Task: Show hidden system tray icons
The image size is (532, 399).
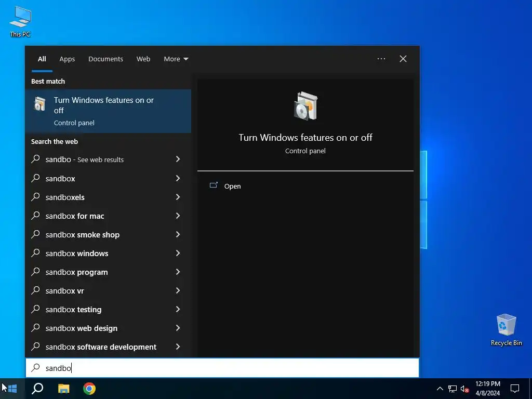Action: click(x=440, y=389)
